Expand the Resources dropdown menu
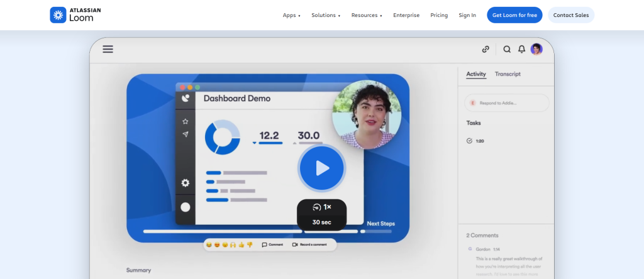Image resolution: width=644 pixels, height=279 pixels. [367, 15]
